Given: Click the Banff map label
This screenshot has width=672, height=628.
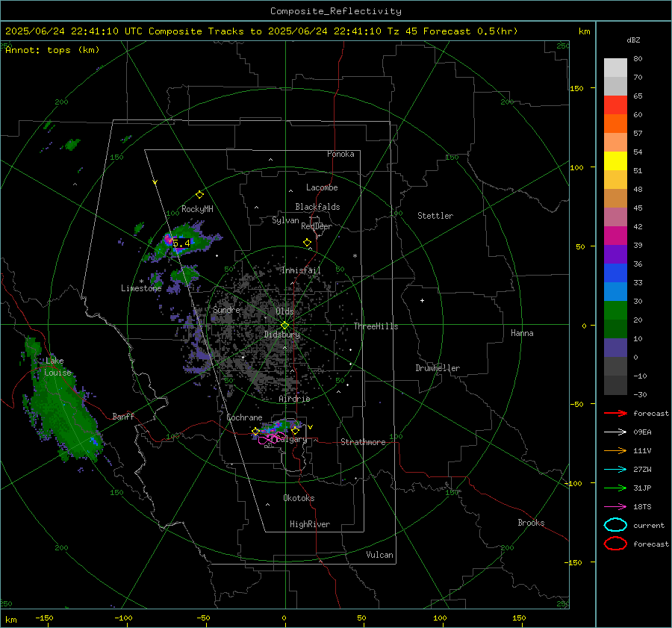Looking at the screenshot, I should click(x=123, y=416).
